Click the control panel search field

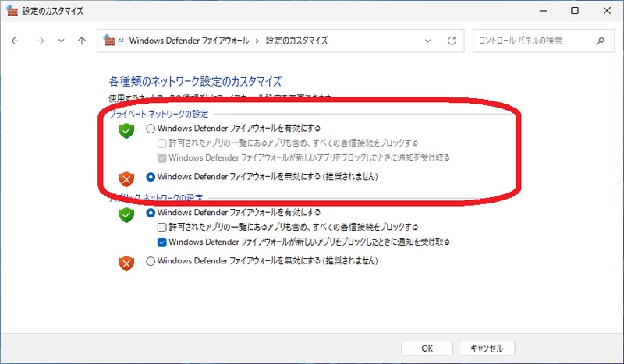tap(544, 41)
